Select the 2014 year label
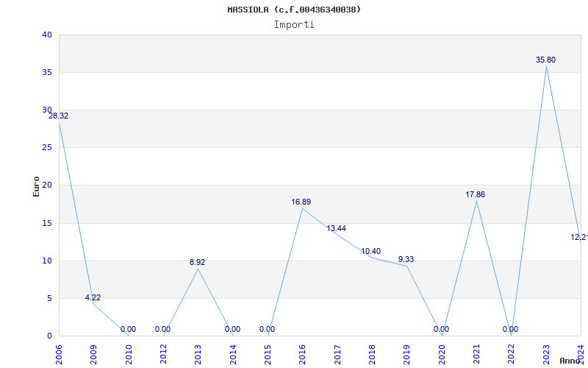The image size is (588, 368). click(x=233, y=355)
